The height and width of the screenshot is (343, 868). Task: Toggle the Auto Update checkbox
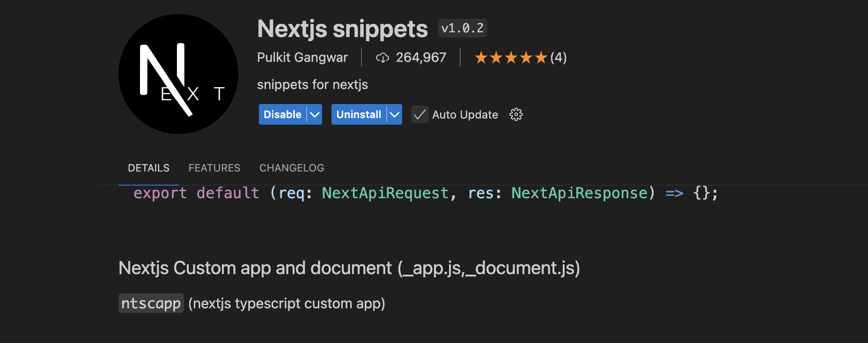point(420,114)
